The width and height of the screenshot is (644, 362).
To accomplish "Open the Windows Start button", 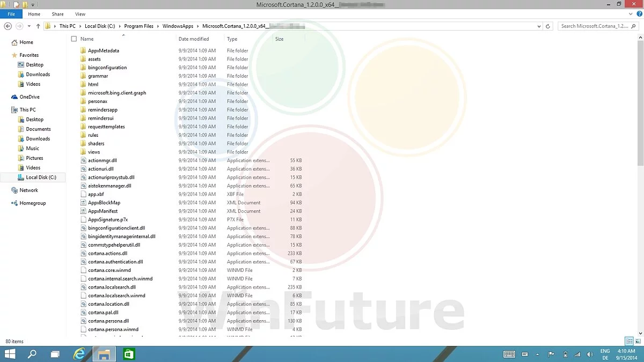I will (10, 354).
